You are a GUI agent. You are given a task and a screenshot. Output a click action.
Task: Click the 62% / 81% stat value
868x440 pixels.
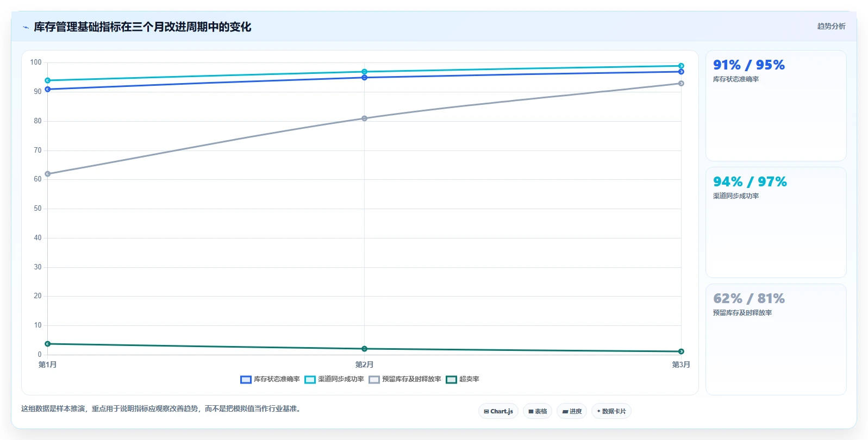(x=749, y=299)
